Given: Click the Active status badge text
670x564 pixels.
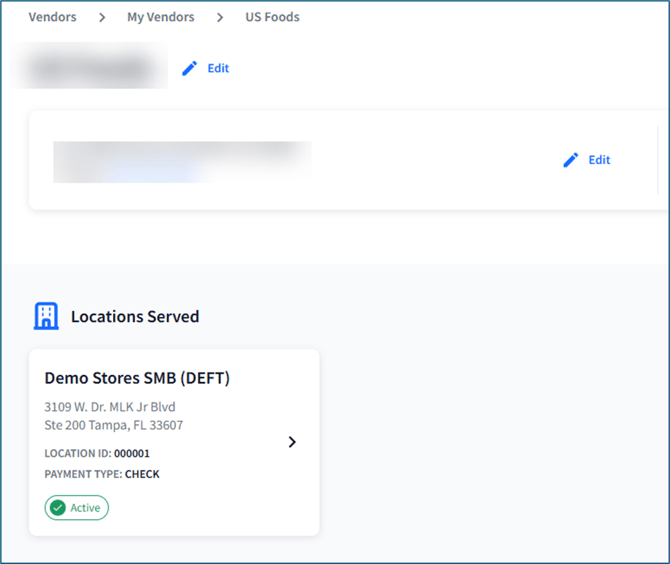Looking at the screenshot, I should click(x=85, y=508).
